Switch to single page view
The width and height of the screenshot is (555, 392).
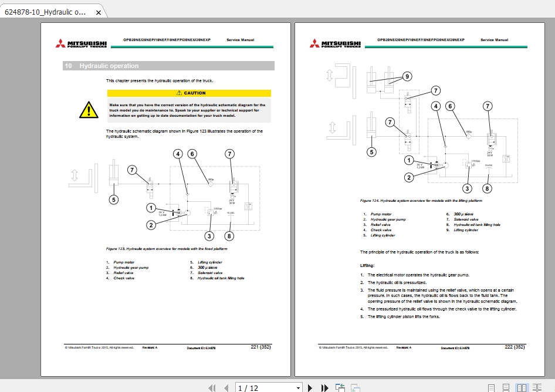[x=492, y=387]
